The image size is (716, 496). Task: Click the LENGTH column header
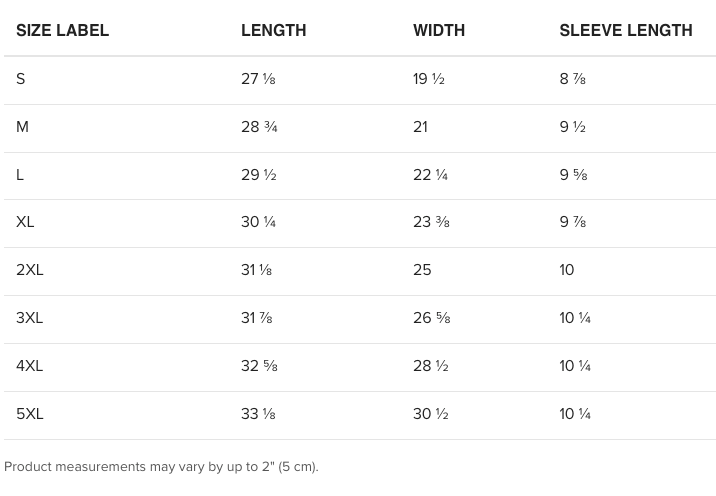point(273,30)
